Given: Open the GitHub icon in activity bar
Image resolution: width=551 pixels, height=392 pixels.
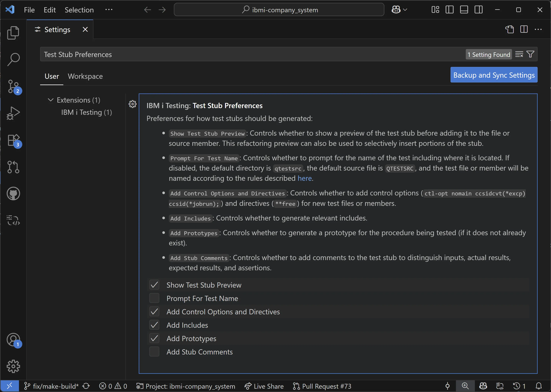Looking at the screenshot, I should (13, 194).
